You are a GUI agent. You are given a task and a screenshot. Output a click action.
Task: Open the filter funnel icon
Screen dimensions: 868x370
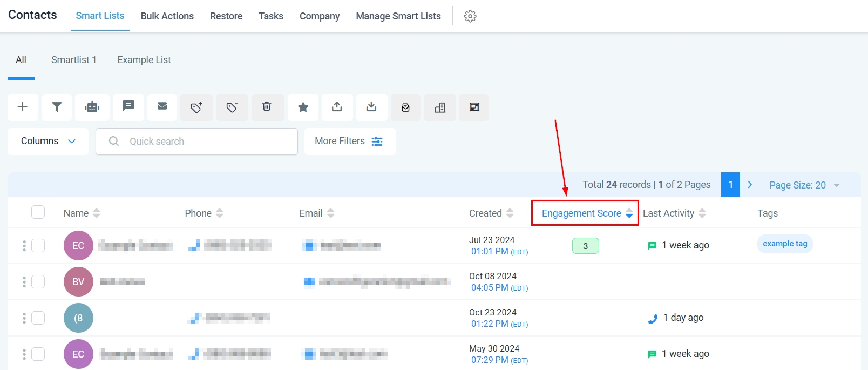pos(57,107)
